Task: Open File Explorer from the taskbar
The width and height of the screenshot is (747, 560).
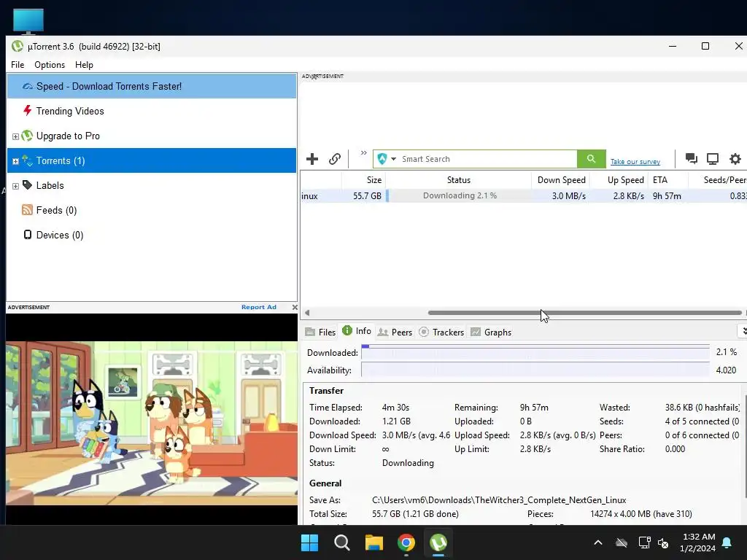Action: [x=374, y=542]
